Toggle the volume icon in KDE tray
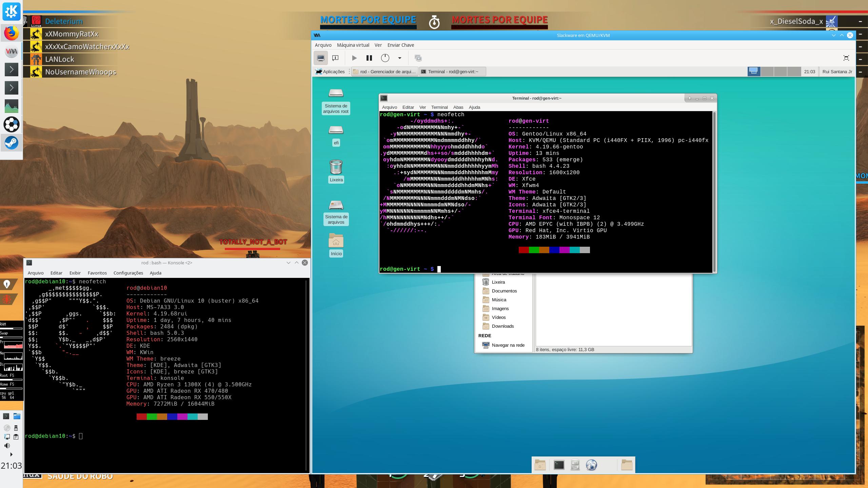Screen dimensions: 868x488 [x=7, y=446]
